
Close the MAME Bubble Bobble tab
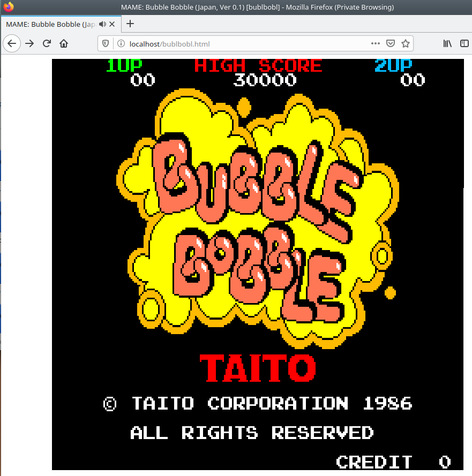coord(112,24)
